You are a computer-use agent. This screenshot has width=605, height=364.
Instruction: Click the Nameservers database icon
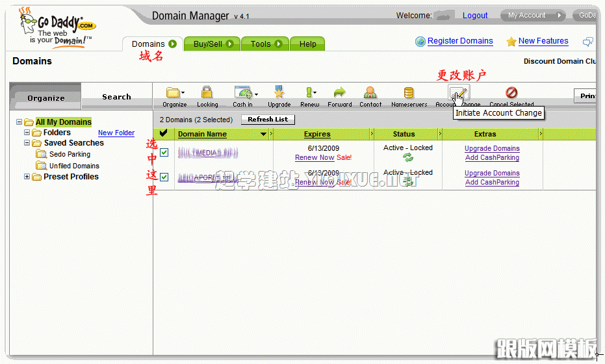coord(409,93)
